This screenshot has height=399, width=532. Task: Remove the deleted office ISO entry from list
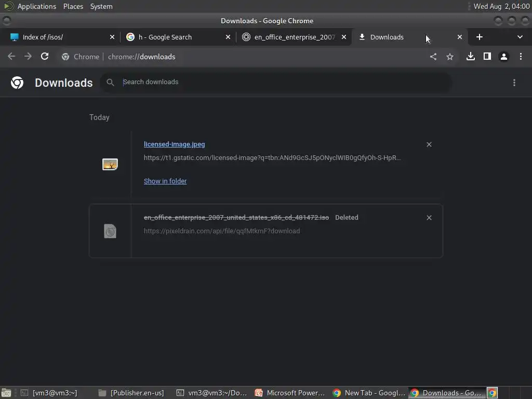[x=429, y=218]
